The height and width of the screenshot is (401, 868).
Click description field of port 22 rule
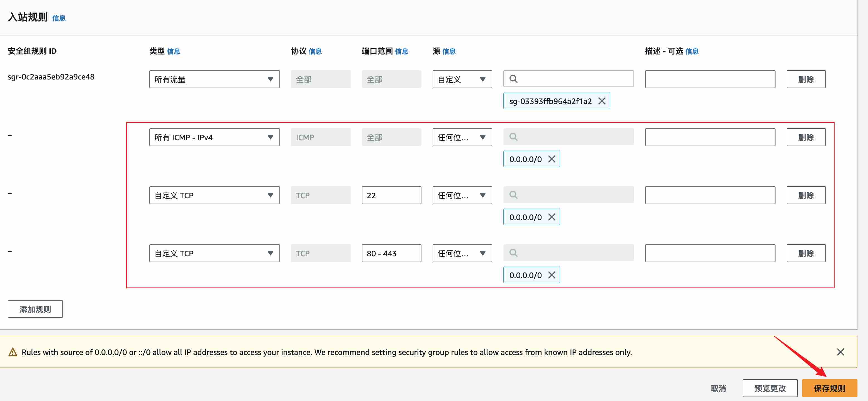710,195
